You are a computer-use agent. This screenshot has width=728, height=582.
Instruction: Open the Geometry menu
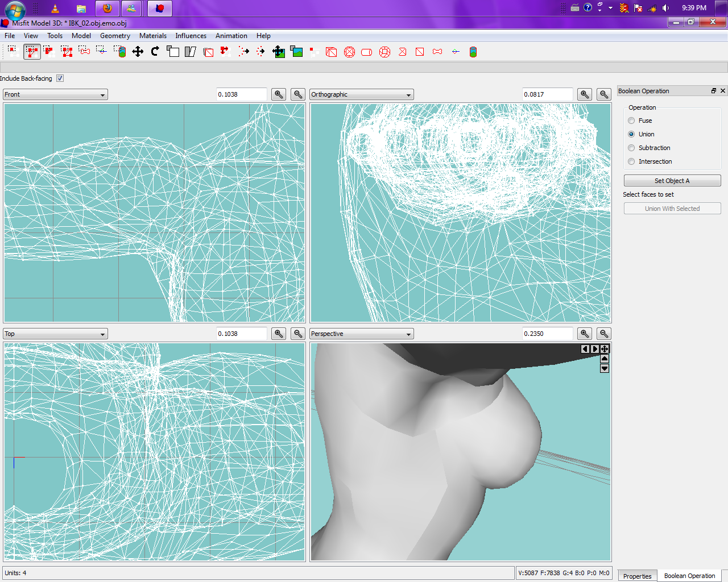[x=115, y=36]
